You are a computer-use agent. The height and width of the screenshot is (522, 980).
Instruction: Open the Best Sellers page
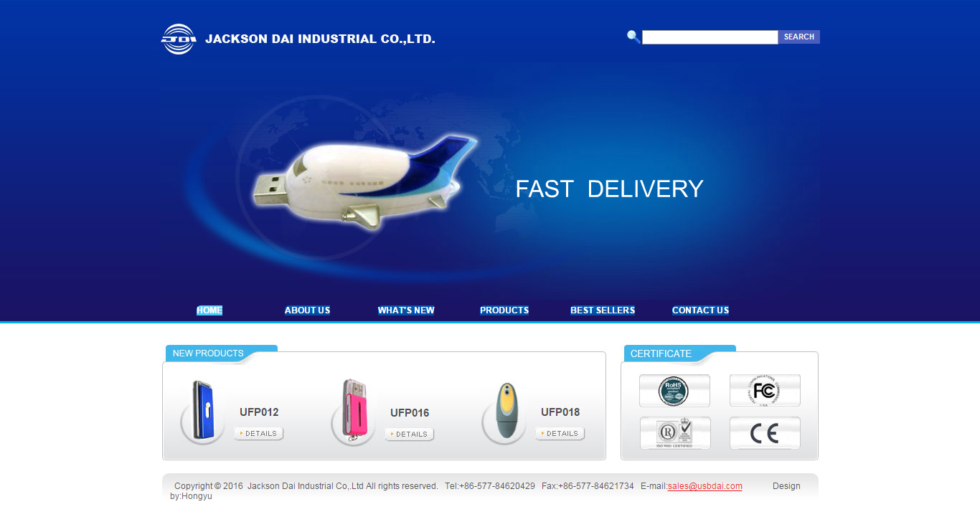[603, 310]
